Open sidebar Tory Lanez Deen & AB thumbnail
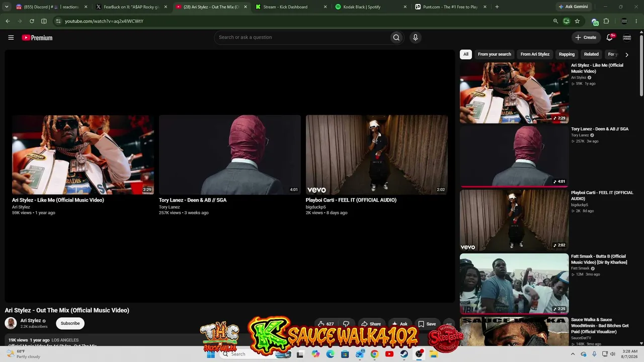Image resolution: width=644 pixels, height=362 pixels. 514,156
